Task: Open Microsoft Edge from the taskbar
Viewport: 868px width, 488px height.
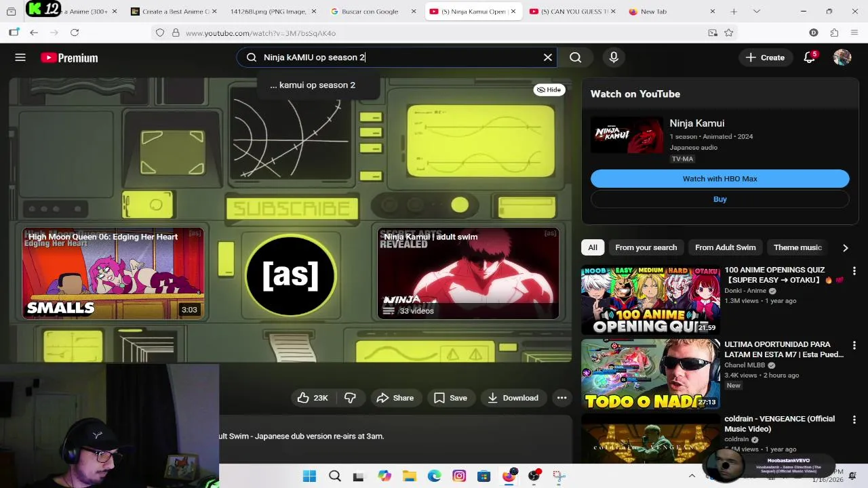Action: (x=434, y=476)
